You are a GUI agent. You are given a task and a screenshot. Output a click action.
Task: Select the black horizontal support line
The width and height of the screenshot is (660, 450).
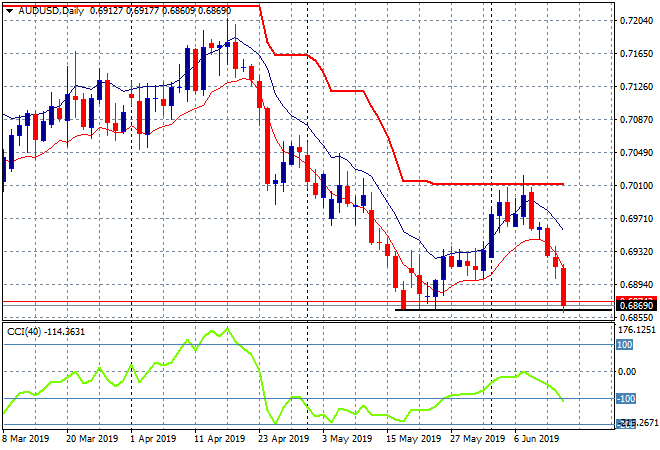[503, 310]
